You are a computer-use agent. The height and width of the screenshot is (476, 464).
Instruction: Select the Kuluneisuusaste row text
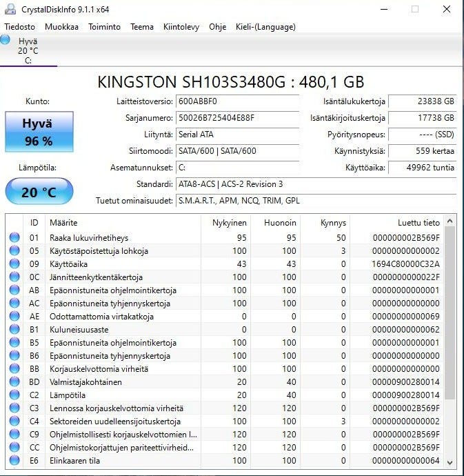click(x=79, y=330)
